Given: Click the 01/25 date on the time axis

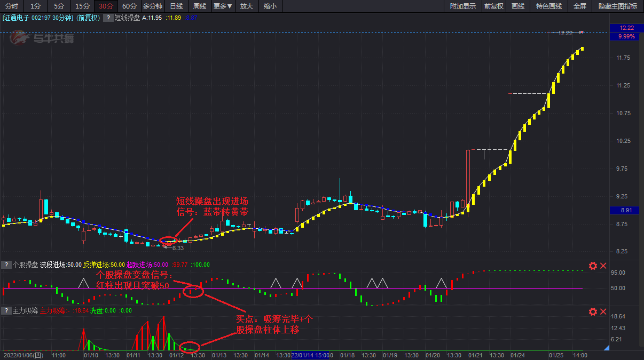Looking at the screenshot, I should [x=556, y=355].
